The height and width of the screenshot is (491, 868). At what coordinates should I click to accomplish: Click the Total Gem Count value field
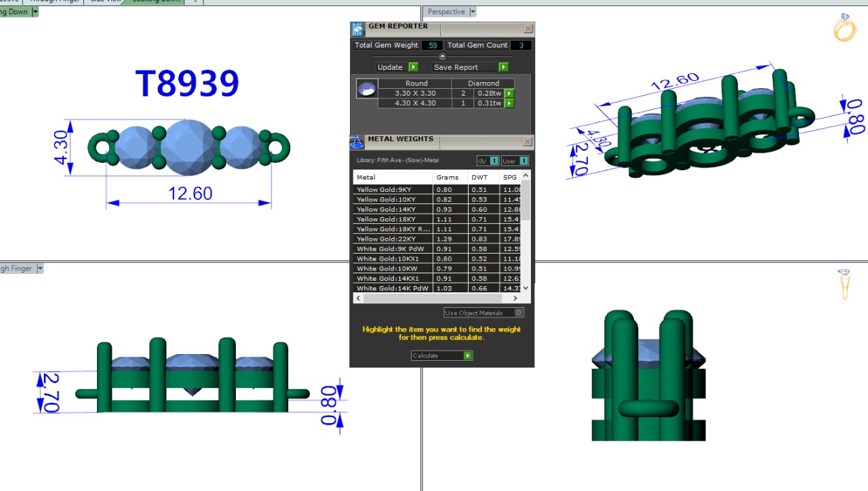[521, 45]
